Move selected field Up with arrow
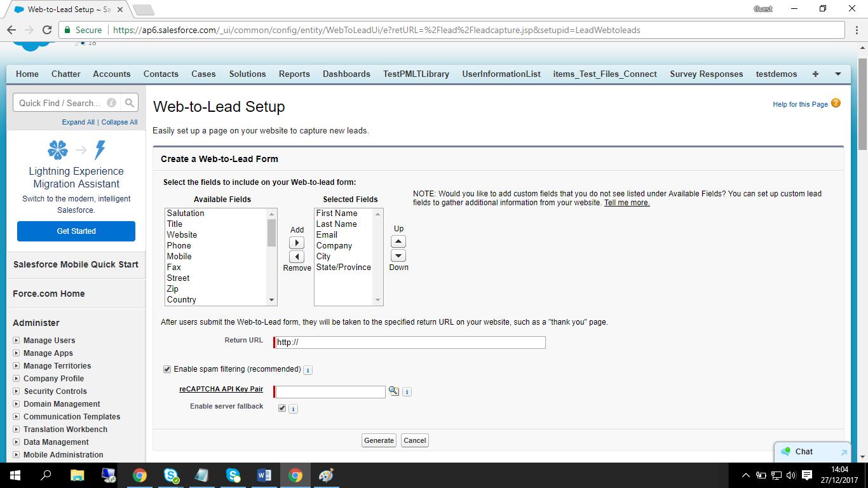This screenshot has width=868, height=488. click(398, 241)
